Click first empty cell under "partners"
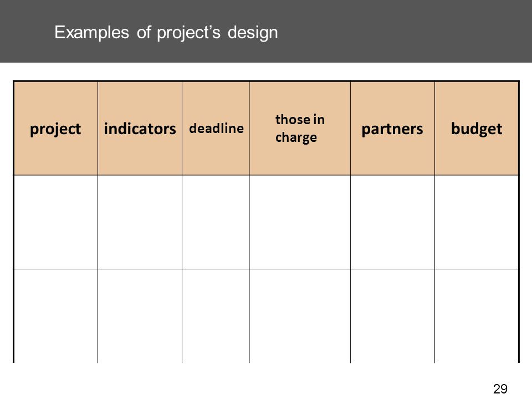The width and height of the screenshot is (532, 399). pos(392,222)
